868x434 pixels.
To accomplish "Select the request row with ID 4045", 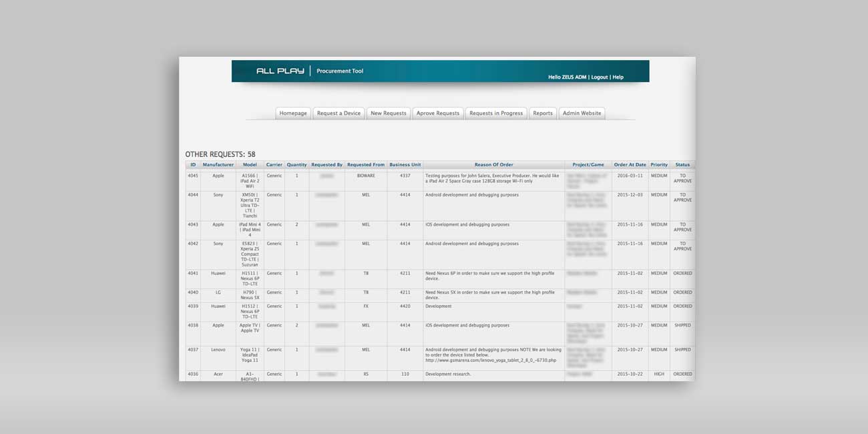I will tap(193, 176).
